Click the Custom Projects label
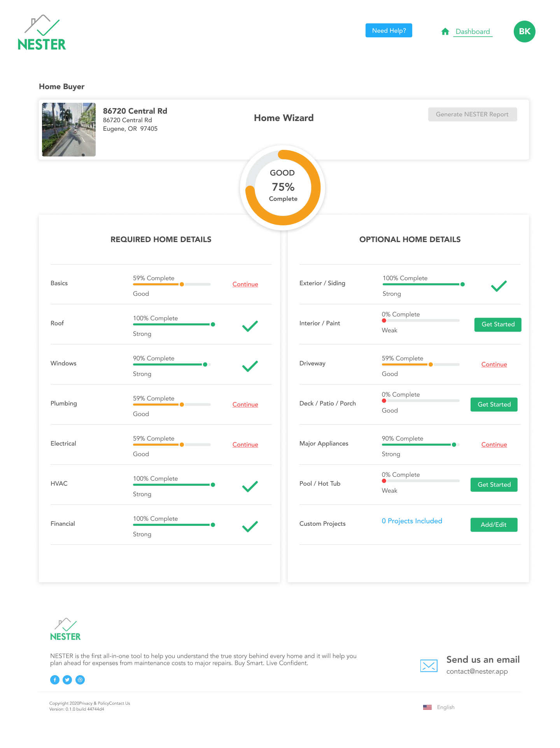560x748 pixels. coord(322,524)
